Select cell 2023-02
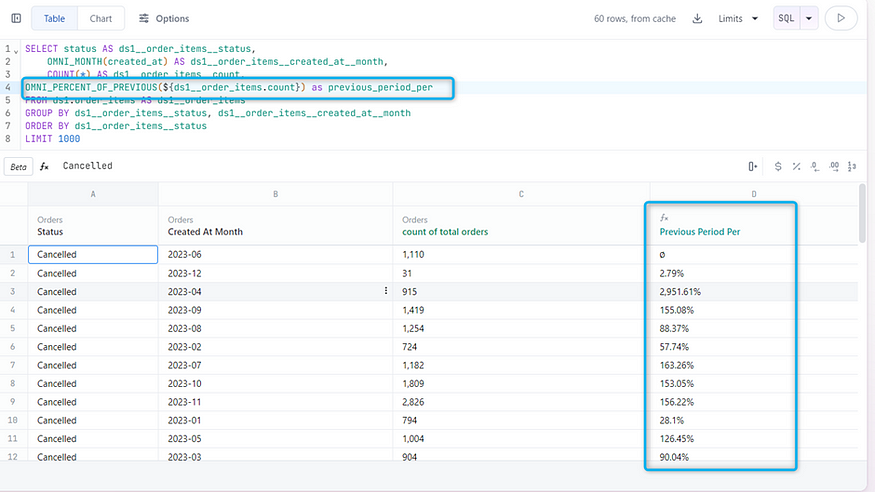The image size is (875, 492). pos(276,347)
